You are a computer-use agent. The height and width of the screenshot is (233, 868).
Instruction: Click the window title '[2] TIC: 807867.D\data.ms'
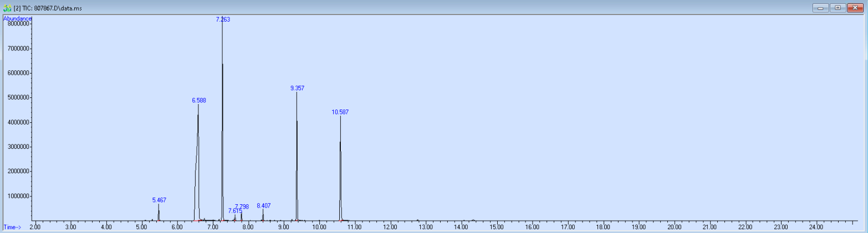pyautogui.click(x=48, y=8)
